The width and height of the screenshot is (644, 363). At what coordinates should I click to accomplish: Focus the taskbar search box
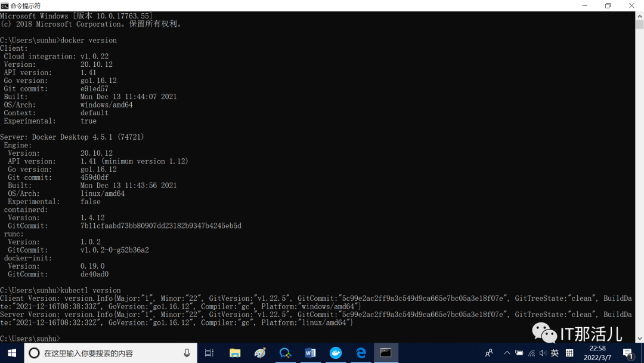[110, 353]
